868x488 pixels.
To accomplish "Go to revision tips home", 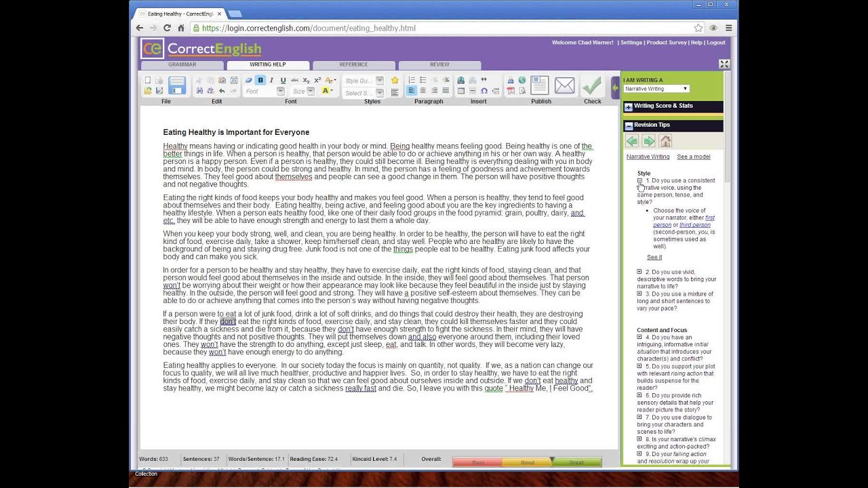I will pyautogui.click(x=666, y=141).
